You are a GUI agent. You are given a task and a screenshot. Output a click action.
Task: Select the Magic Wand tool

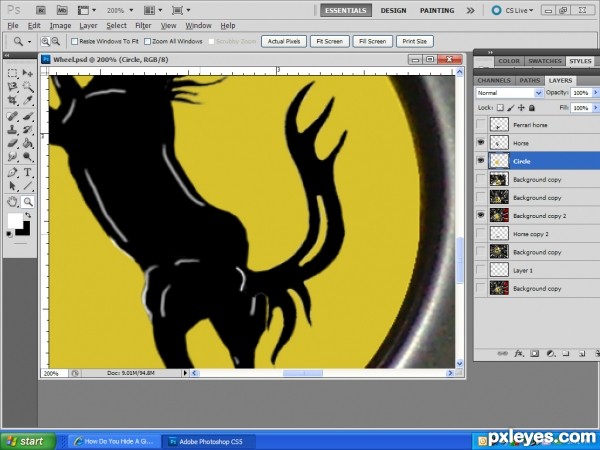28,86
